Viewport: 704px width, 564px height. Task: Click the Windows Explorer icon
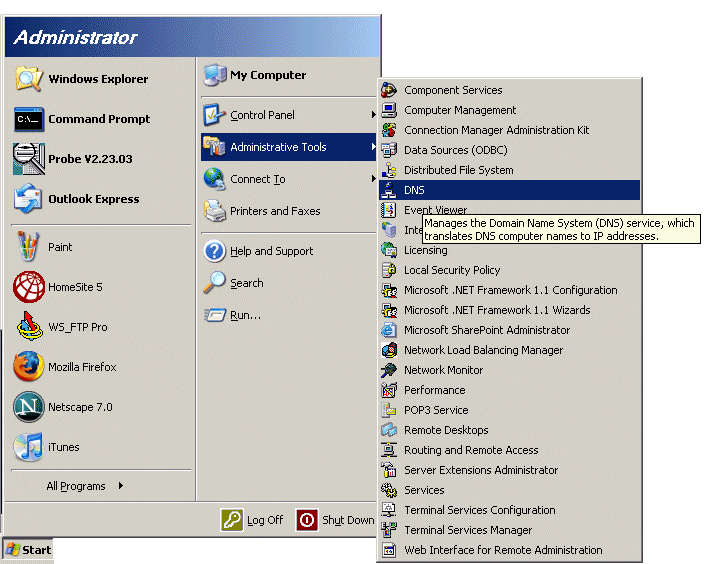pos(29,79)
